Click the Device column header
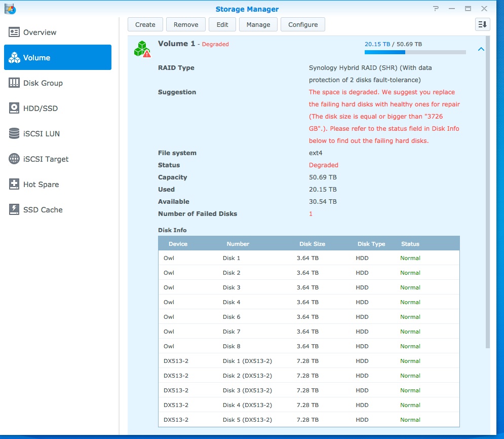 178,244
